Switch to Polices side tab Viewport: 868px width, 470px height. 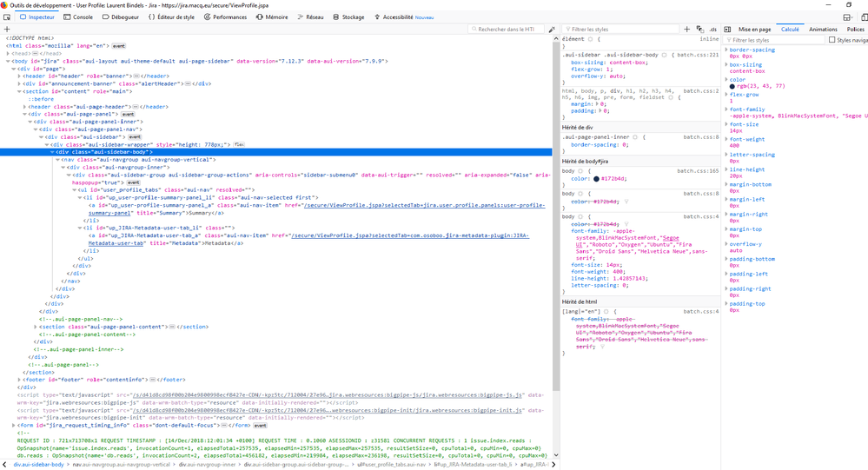tap(855, 30)
